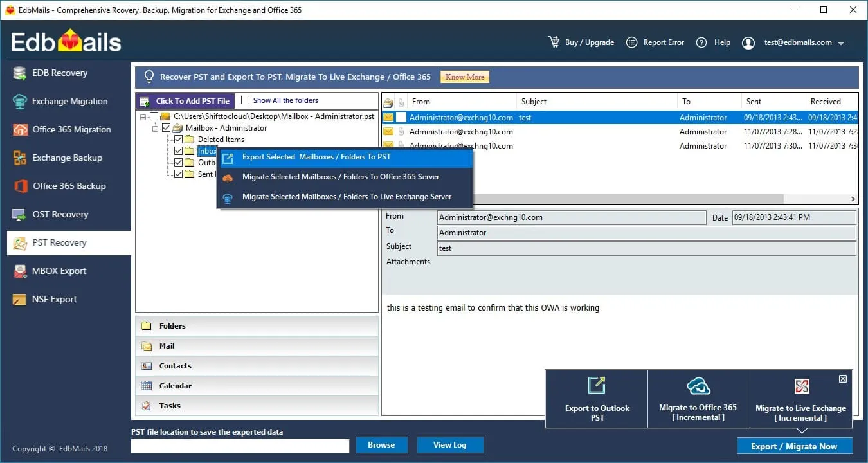Click the PST file location input field
Screen dimensions: 868x463
(x=240, y=446)
